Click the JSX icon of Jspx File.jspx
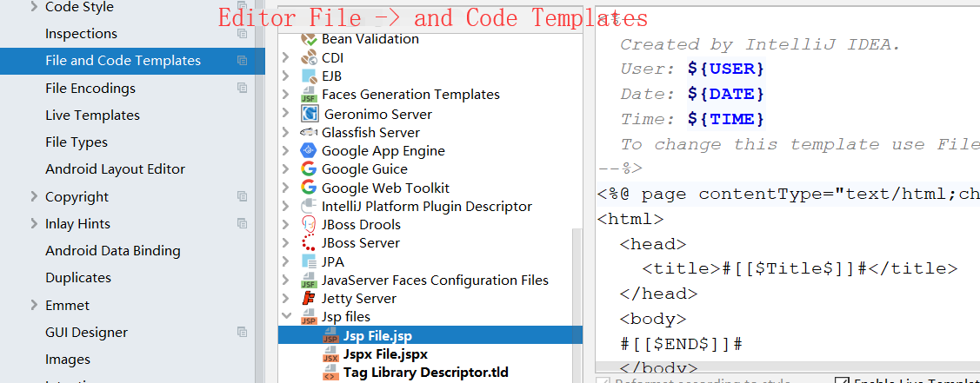 click(x=330, y=354)
